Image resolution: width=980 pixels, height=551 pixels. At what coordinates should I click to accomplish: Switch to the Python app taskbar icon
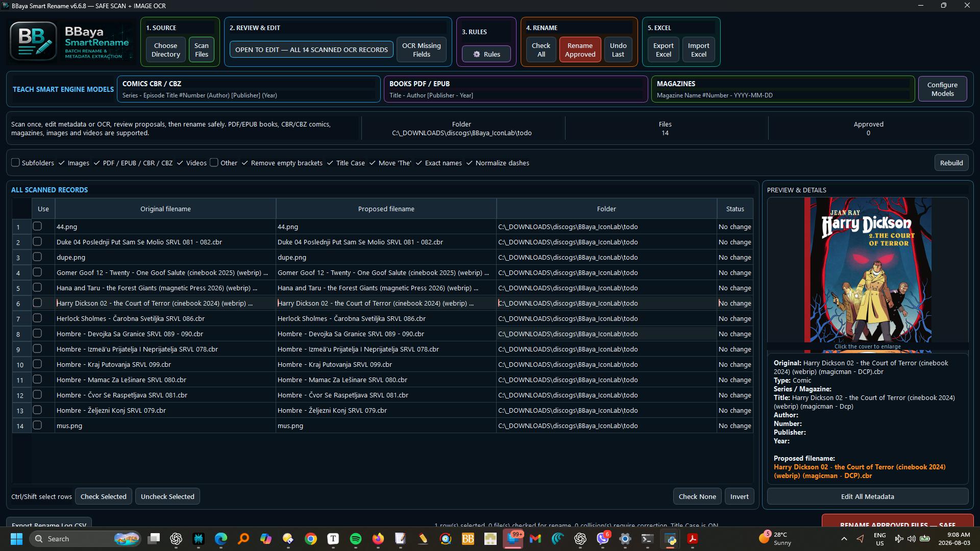point(670,539)
